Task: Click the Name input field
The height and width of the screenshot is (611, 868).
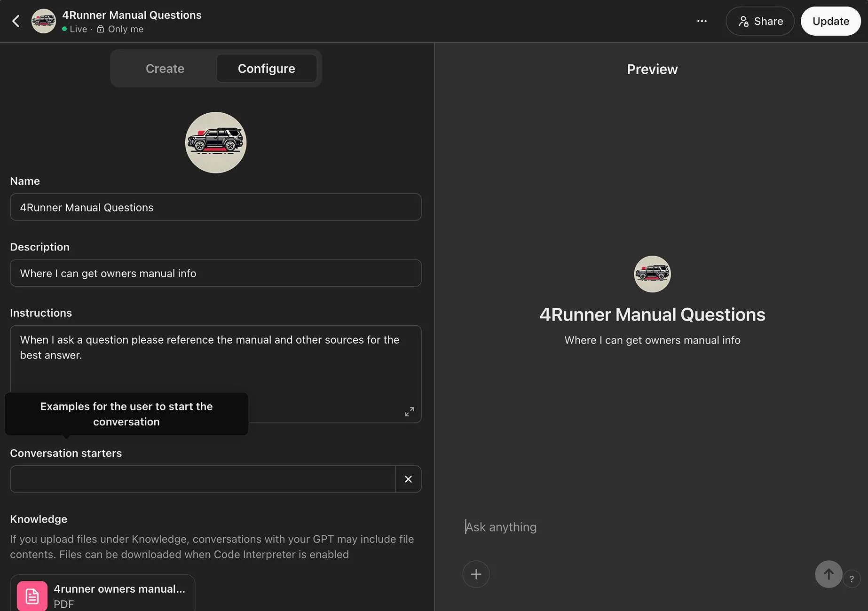Action: click(215, 207)
